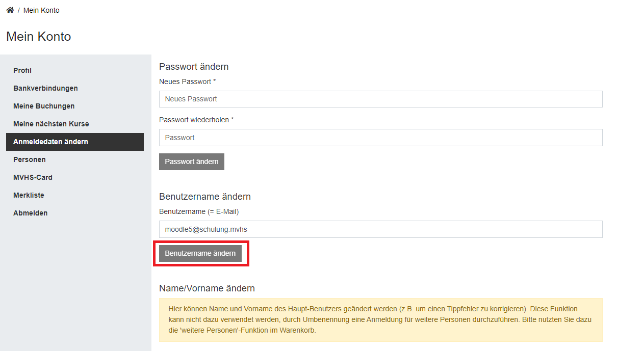
Task: Click the Benutzername ändern button
Action: (x=200, y=253)
